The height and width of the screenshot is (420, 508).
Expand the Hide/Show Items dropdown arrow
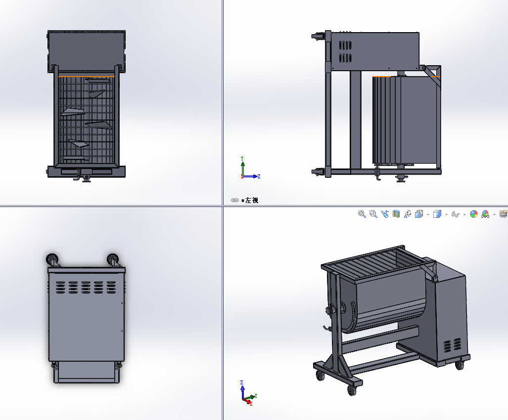(464, 214)
